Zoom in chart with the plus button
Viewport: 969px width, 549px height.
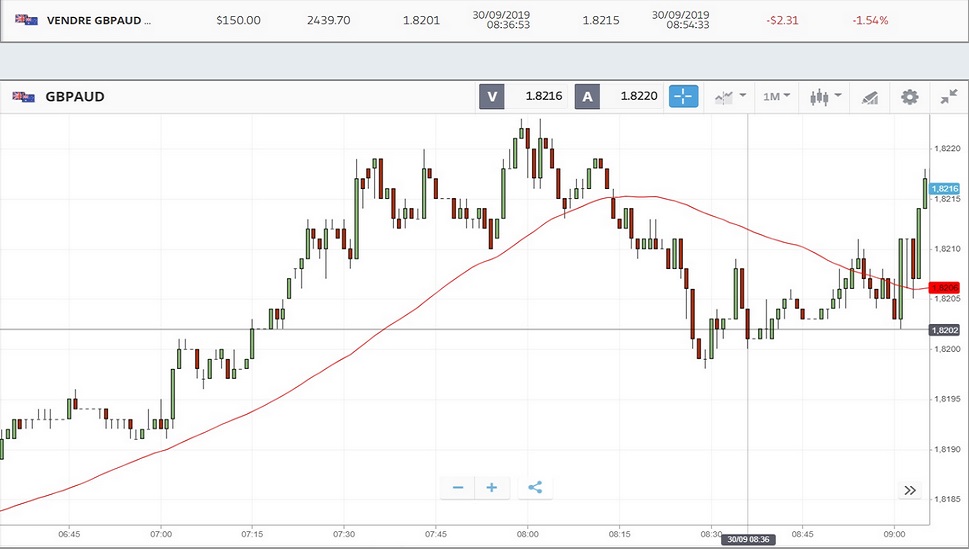[492, 488]
